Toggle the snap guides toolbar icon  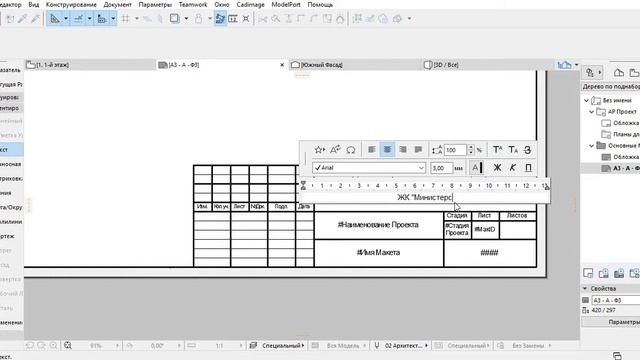(x=78, y=18)
